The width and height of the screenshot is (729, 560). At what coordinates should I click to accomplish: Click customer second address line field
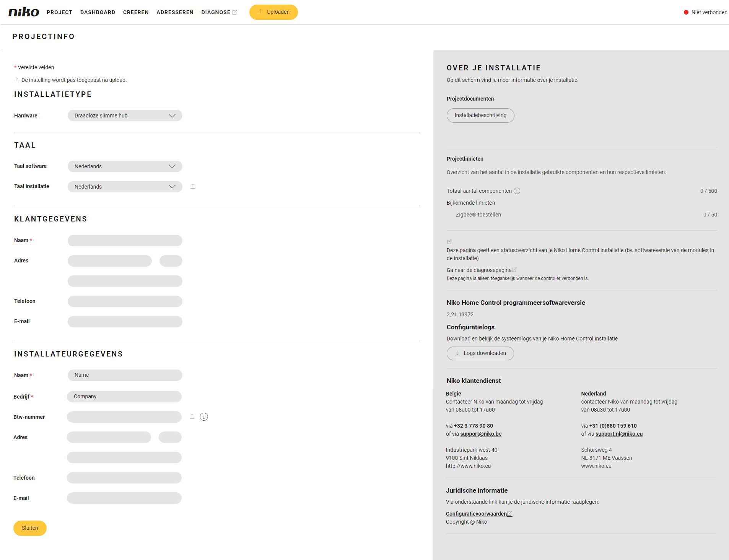(x=125, y=281)
